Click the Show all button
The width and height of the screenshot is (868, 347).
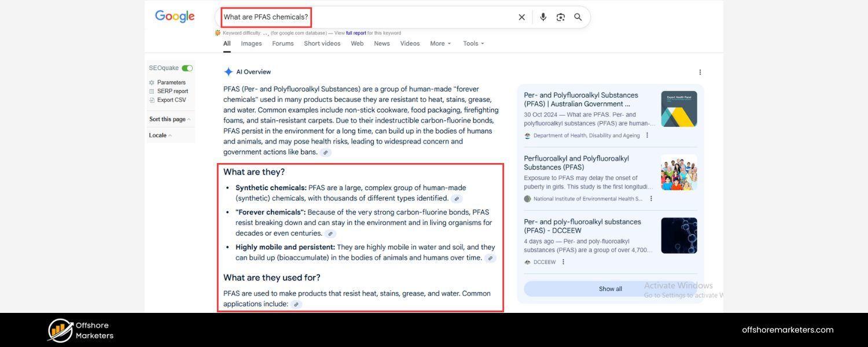tap(610, 289)
